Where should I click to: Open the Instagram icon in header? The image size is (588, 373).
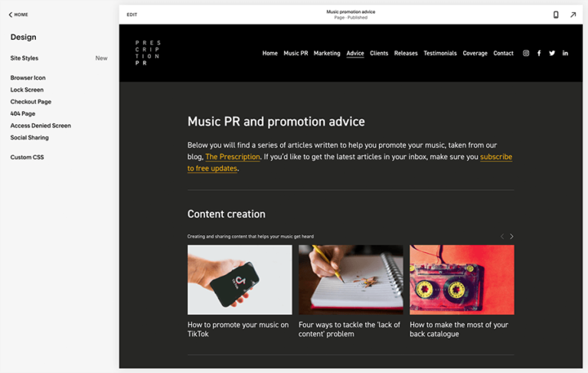click(526, 54)
